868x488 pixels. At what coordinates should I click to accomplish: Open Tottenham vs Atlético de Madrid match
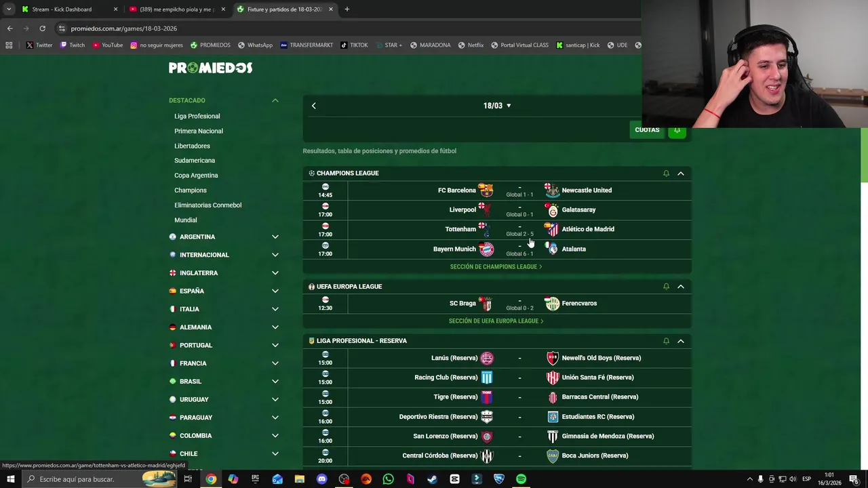pos(497,230)
